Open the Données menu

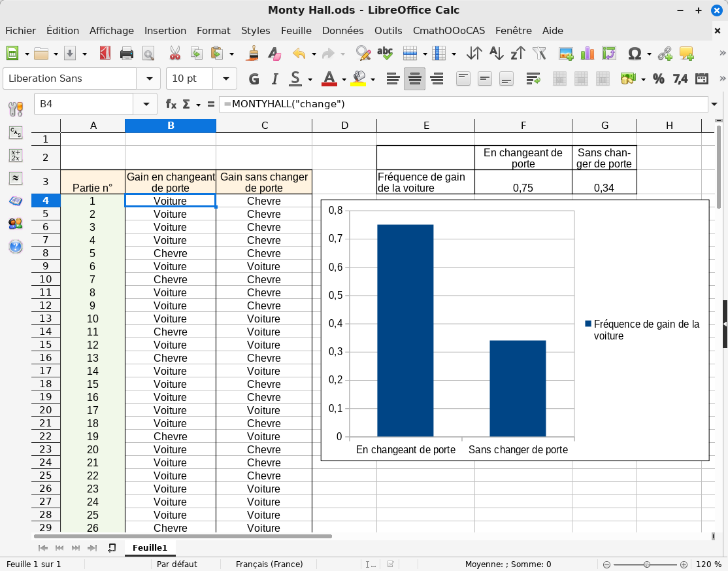point(342,31)
